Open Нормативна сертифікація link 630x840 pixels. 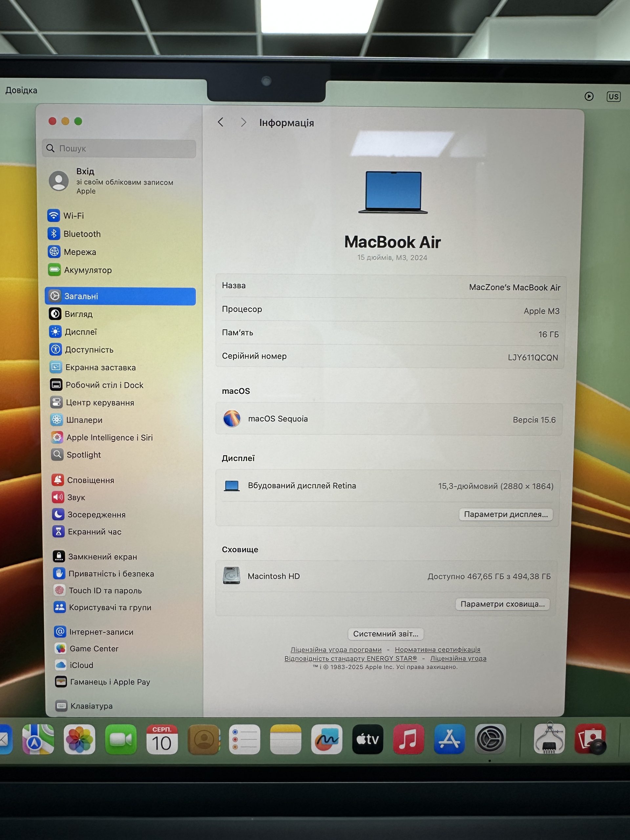coord(437,650)
